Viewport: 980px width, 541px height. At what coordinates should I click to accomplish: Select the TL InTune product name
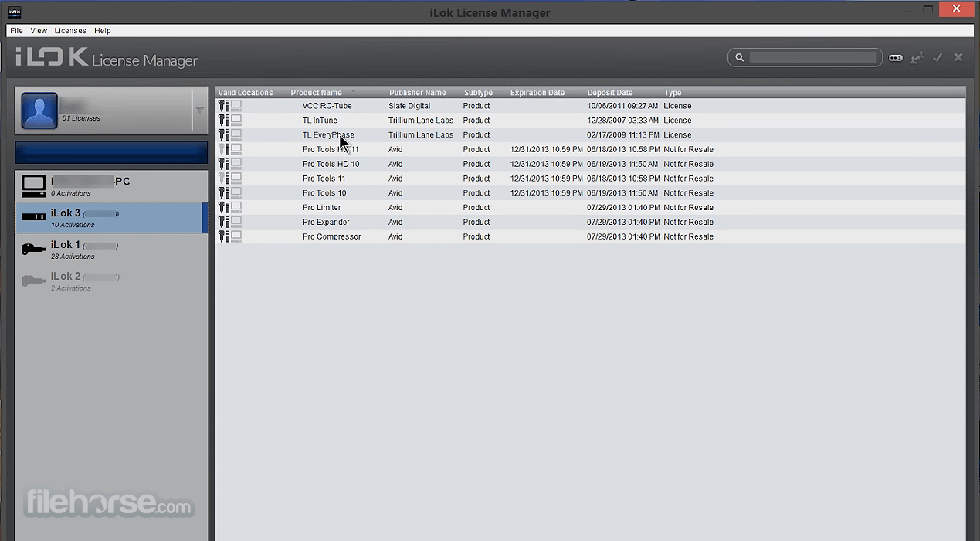coord(320,121)
